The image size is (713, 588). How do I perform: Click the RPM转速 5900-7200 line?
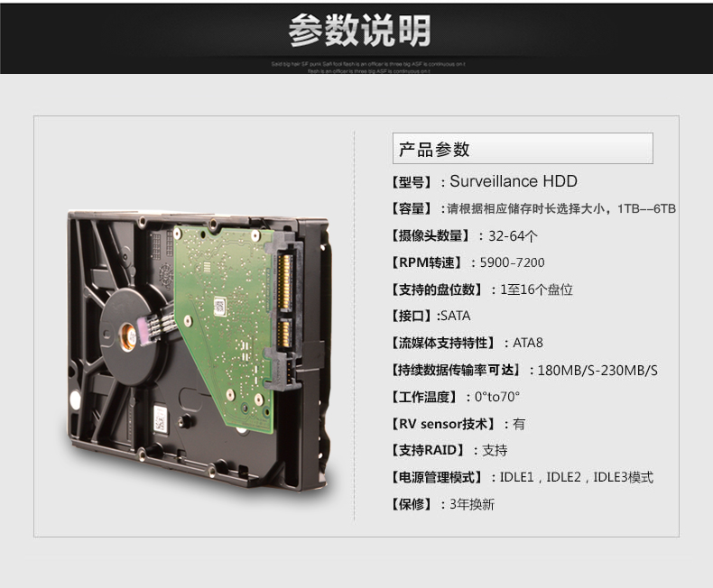468,262
